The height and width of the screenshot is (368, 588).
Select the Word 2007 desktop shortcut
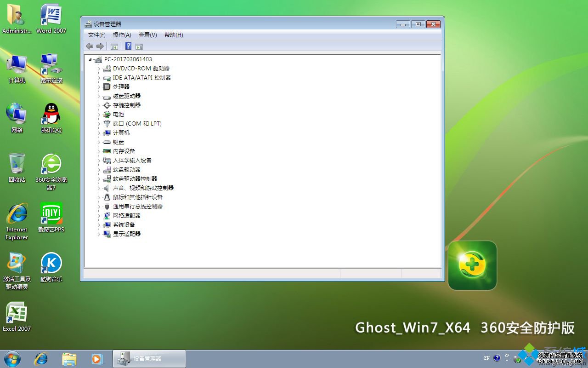click(x=51, y=19)
